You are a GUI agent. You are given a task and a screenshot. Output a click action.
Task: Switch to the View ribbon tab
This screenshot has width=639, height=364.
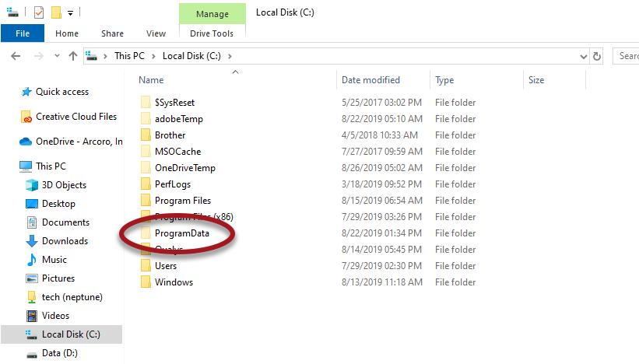click(x=156, y=33)
